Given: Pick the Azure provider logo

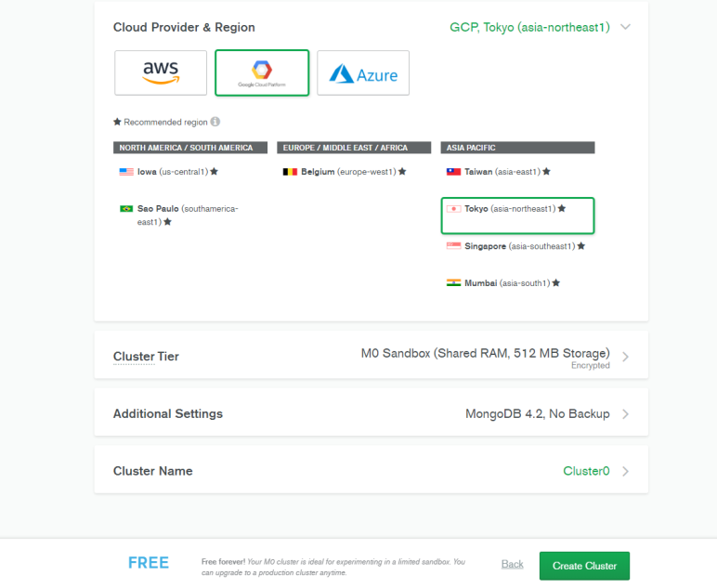Looking at the screenshot, I should pyautogui.click(x=363, y=72).
